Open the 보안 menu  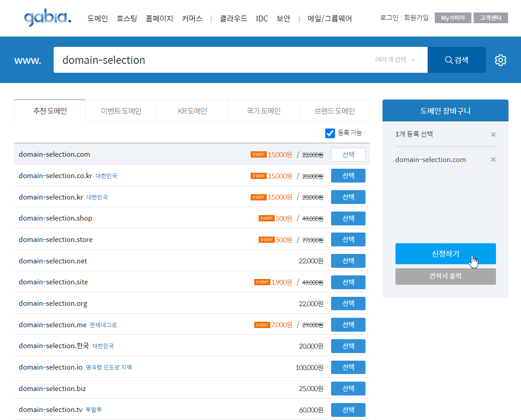click(x=283, y=19)
